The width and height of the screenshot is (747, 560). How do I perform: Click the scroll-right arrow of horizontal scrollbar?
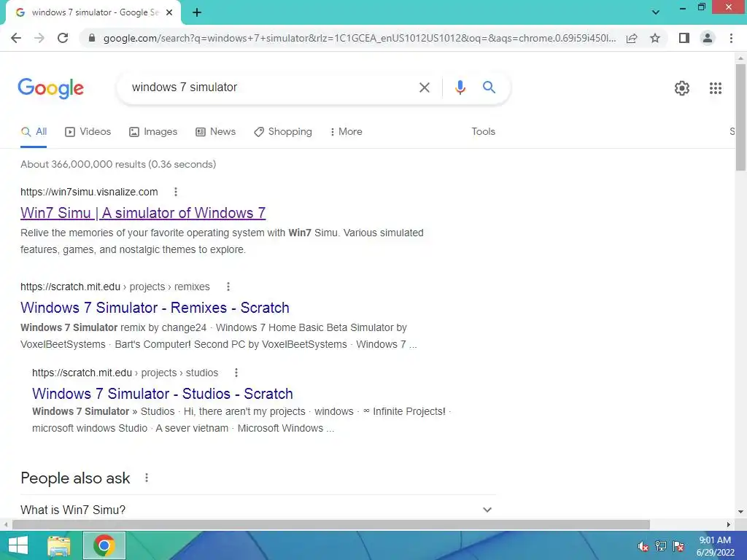[729, 525]
